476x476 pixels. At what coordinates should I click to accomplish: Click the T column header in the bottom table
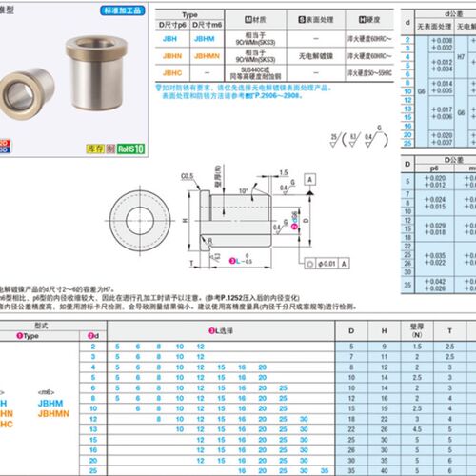(x=449, y=330)
